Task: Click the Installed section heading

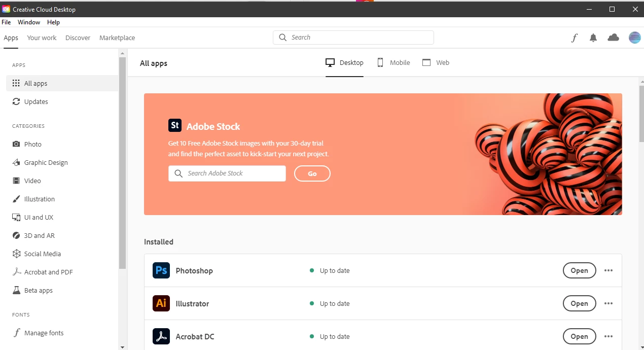Action: (x=159, y=242)
